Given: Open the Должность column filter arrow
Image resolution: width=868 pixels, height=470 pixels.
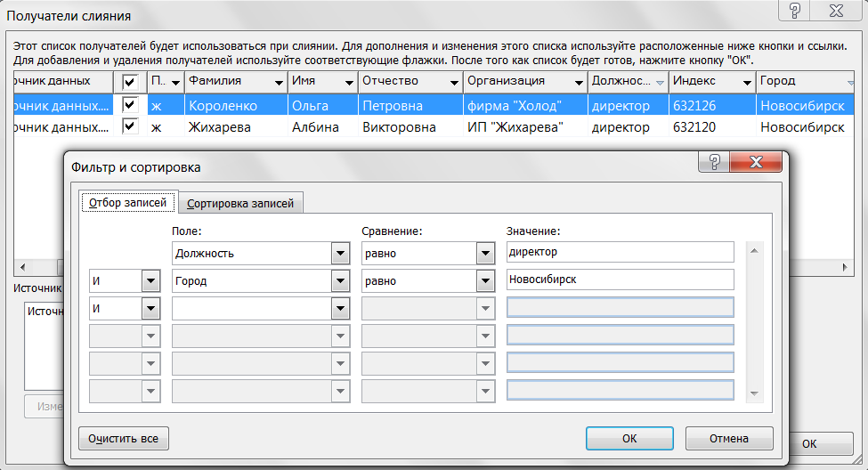Looking at the screenshot, I should 660,83.
